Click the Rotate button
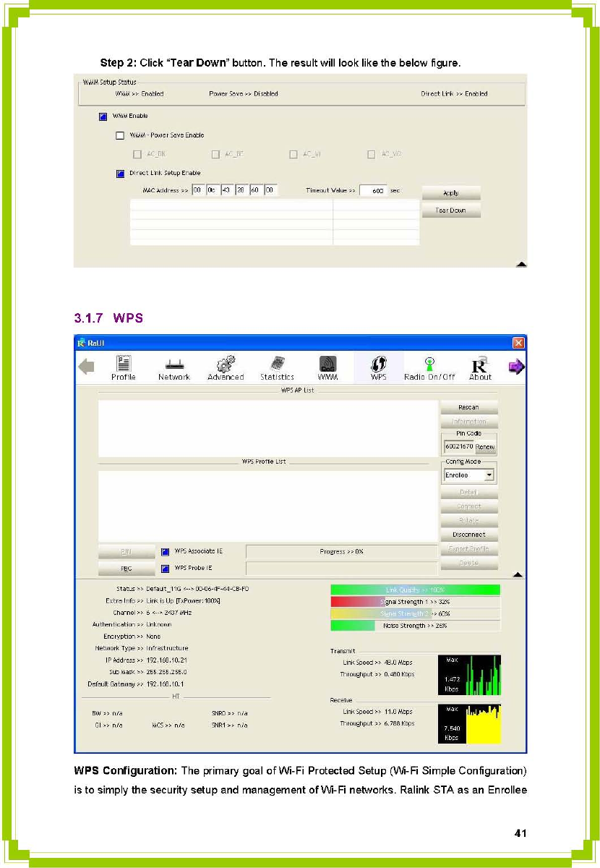Viewport: 600px width, 868px height. pos(469,521)
